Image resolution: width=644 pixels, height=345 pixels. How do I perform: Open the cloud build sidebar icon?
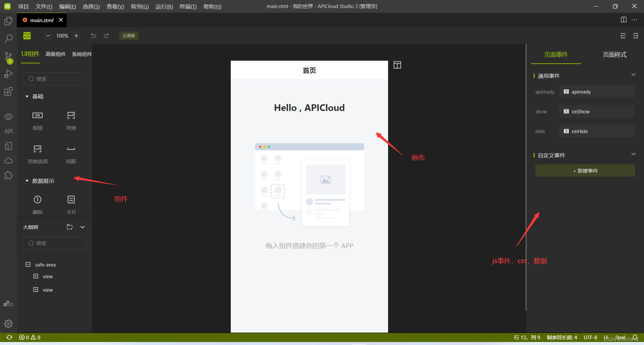click(x=8, y=161)
